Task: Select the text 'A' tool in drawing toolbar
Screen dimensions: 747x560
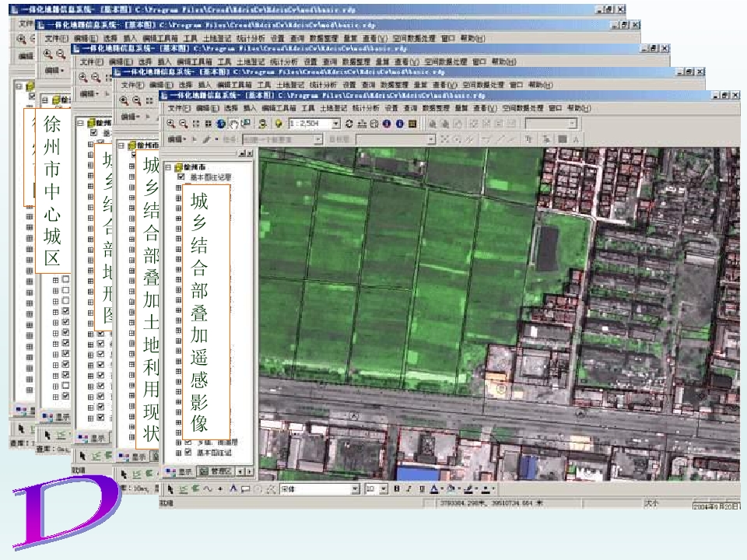Action: (x=233, y=489)
